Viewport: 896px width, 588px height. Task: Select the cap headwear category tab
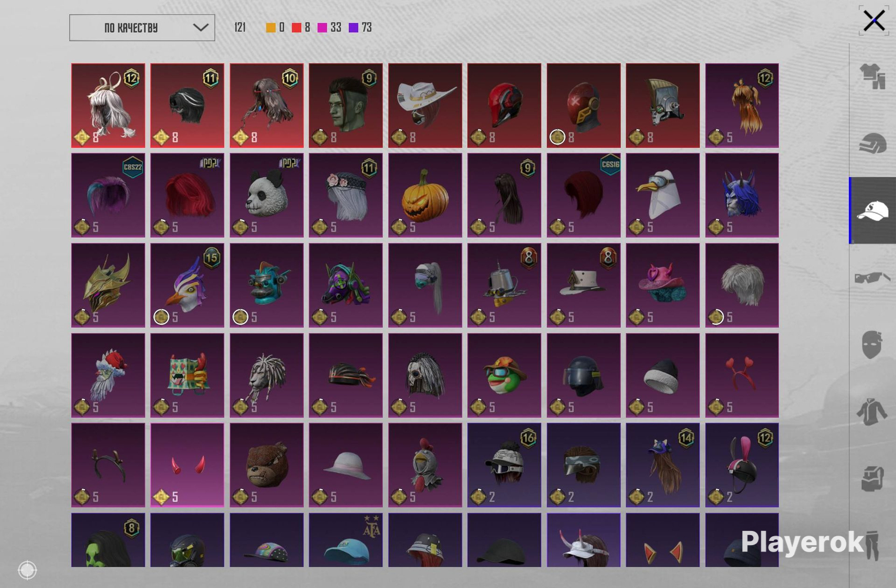point(872,211)
